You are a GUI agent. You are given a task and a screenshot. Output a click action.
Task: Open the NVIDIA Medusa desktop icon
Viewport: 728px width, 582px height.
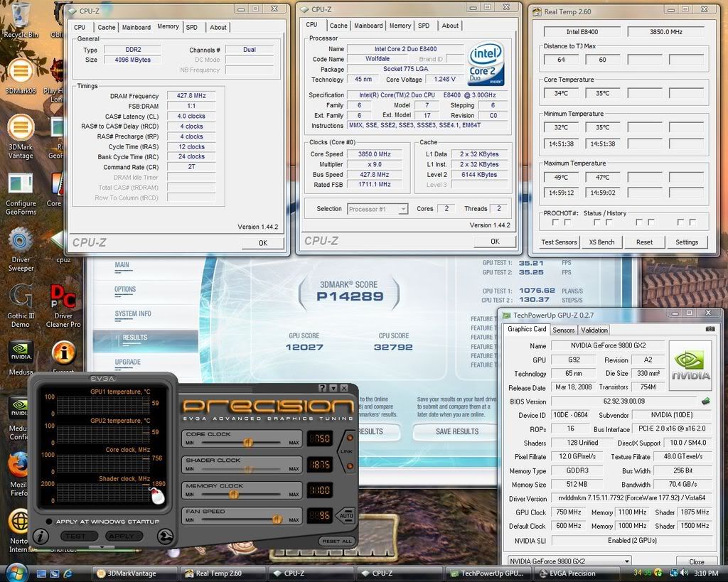21,357
